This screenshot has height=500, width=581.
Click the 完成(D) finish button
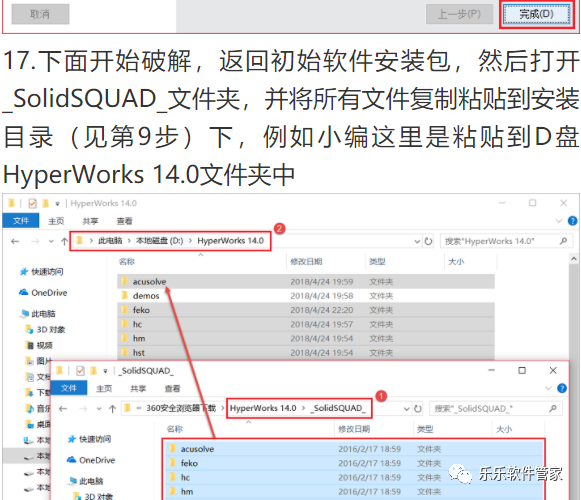tap(536, 14)
